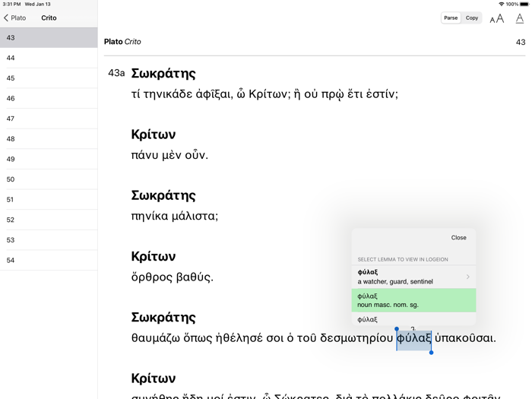This screenshot has height=399, width=532.
Task: Open the font size (AA) control
Action: coord(497,18)
